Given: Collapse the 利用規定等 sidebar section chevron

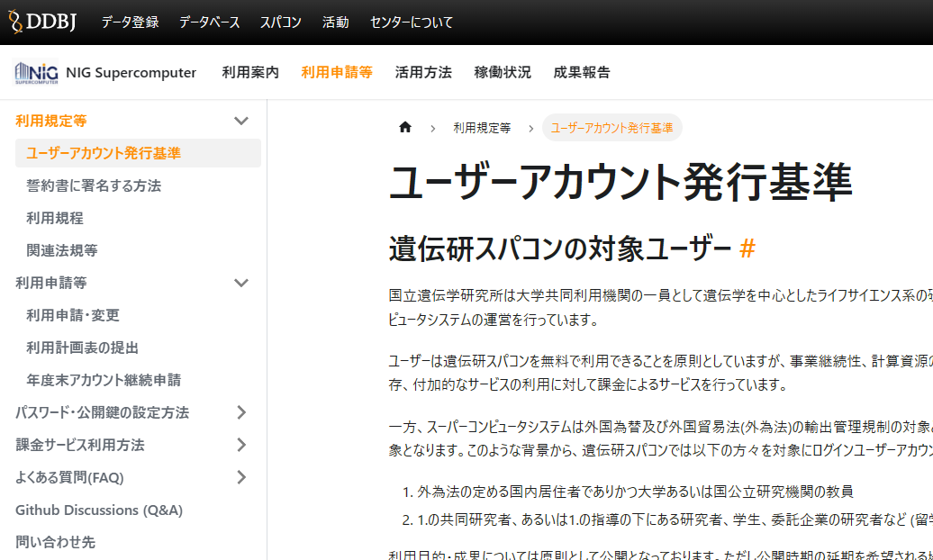Looking at the screenshot, I should pyautogui.click(x=241, y=121).
